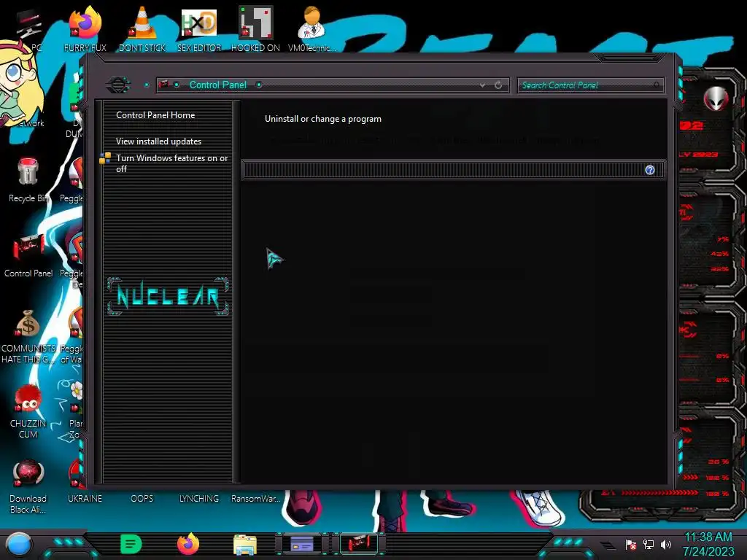Open the Start orb on the taskbar
The height and width of the screenshot is (560, 747).
18,545
